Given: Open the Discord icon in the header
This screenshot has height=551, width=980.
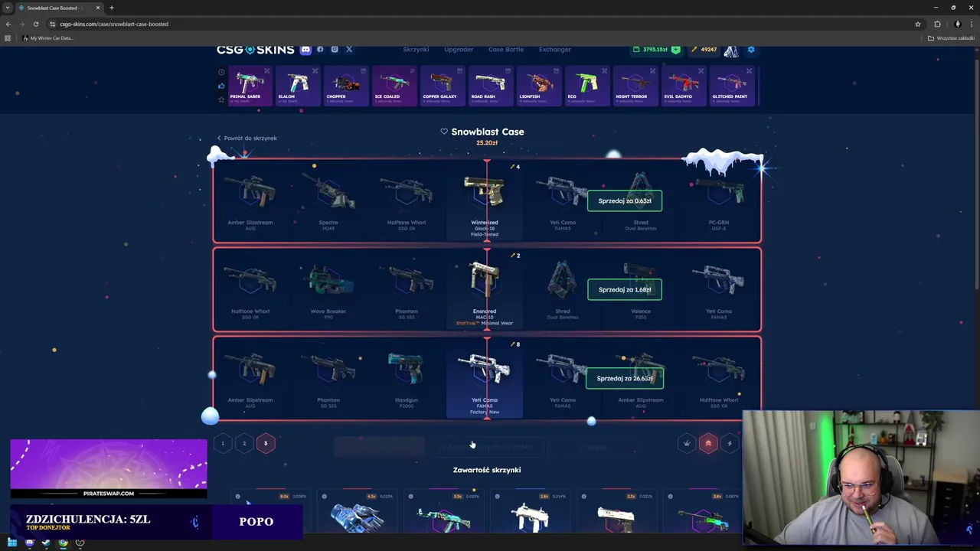Looking at the screenshot, I should [x=305, y=50].
